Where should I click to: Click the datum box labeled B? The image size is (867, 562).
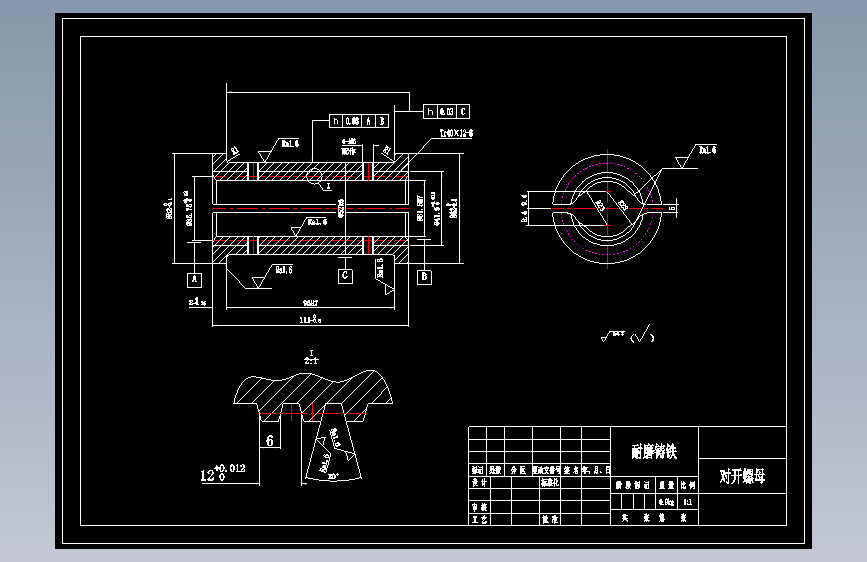tap(424, 277)
